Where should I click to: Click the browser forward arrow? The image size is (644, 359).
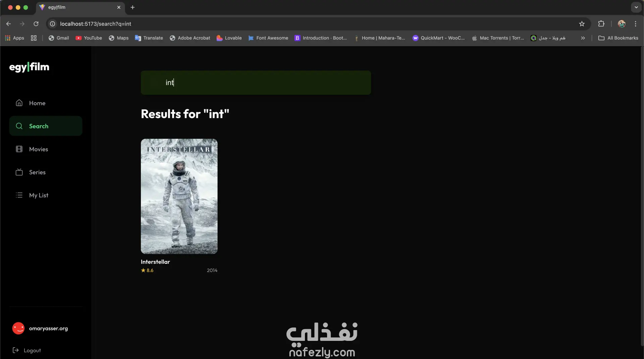pos(22,24)
